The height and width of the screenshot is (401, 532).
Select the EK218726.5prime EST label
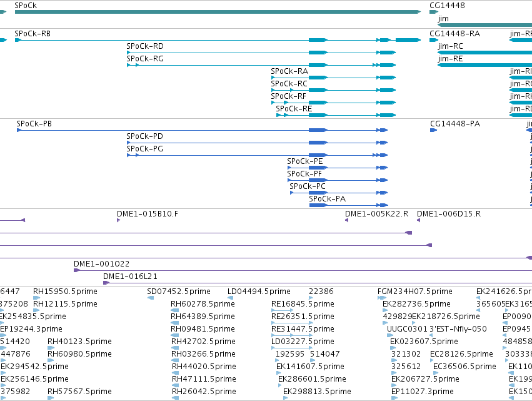point(446,317)
